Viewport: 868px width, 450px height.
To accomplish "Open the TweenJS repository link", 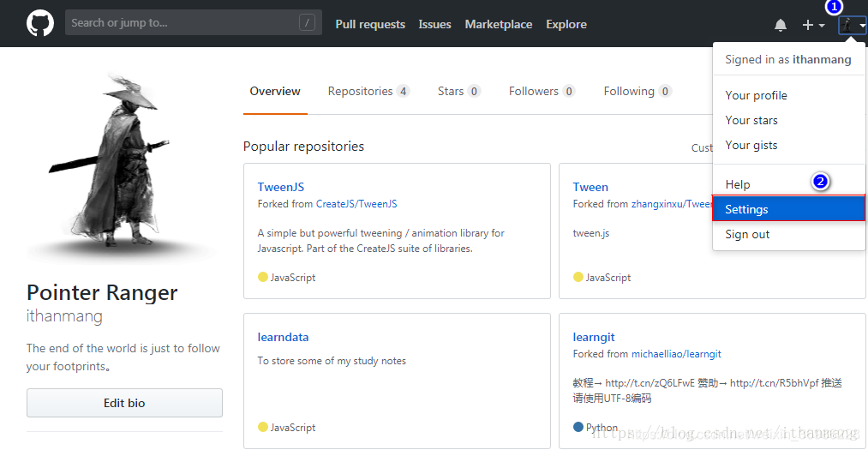I will (x=281, y=187).
